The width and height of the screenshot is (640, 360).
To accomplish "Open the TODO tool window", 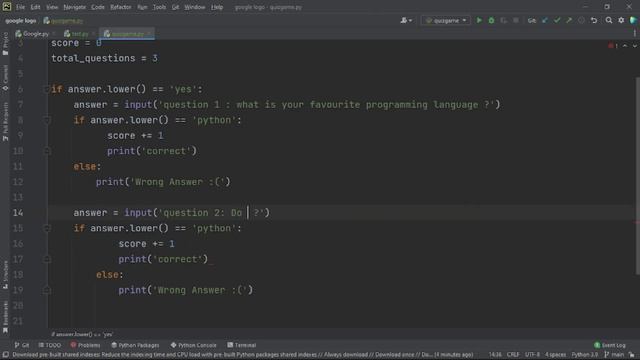I will pos(49,345).
